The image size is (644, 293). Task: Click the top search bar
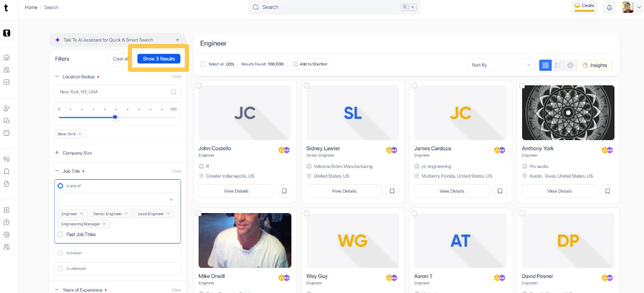(x=334, y=7)
